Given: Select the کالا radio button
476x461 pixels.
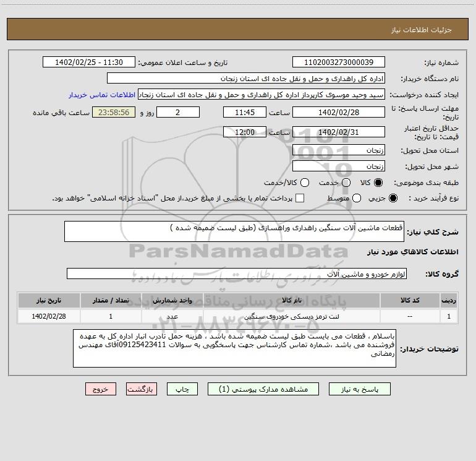Looking at the screenshot, I should coord(378,183).
